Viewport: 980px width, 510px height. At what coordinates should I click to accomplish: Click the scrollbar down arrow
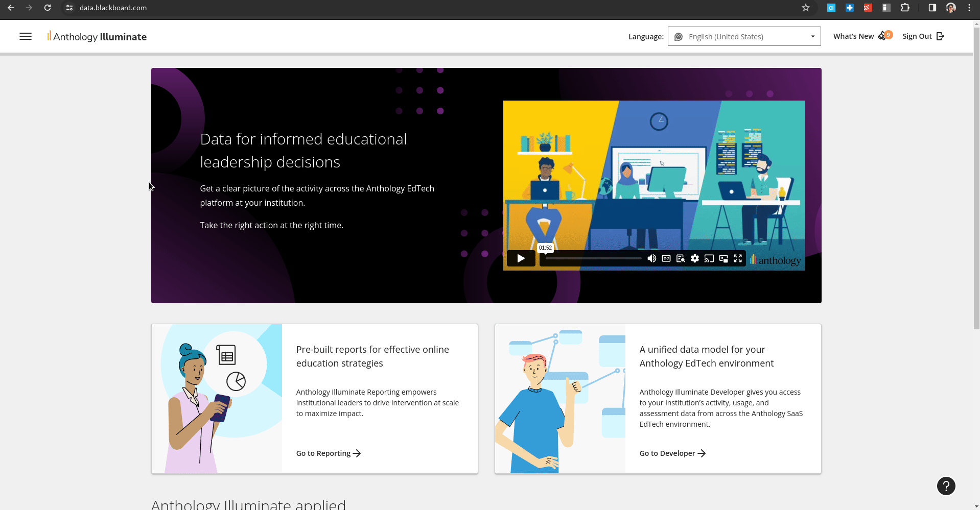pyautogui.click(x=976, y=506)
